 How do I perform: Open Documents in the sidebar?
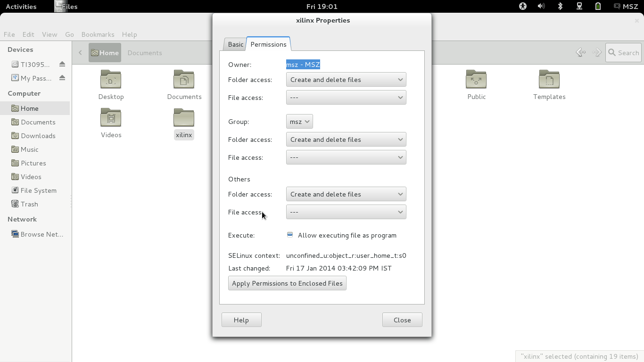(x=35, y=122)
